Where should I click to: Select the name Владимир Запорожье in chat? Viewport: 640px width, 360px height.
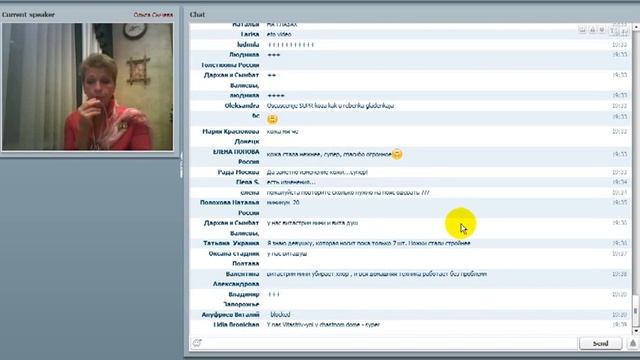coord(241,299)
